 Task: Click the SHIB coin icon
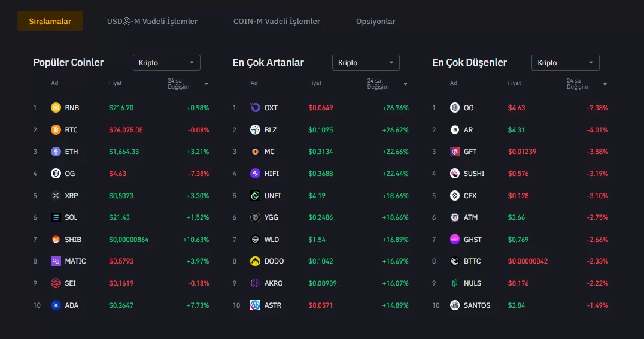56,240
